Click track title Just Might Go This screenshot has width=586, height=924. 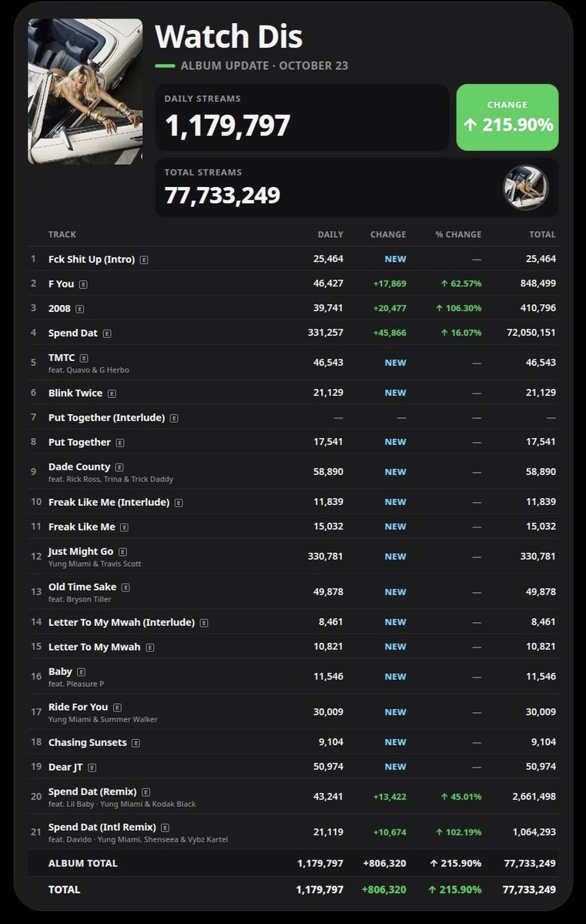pyautogui.click(x=81, y=551)
